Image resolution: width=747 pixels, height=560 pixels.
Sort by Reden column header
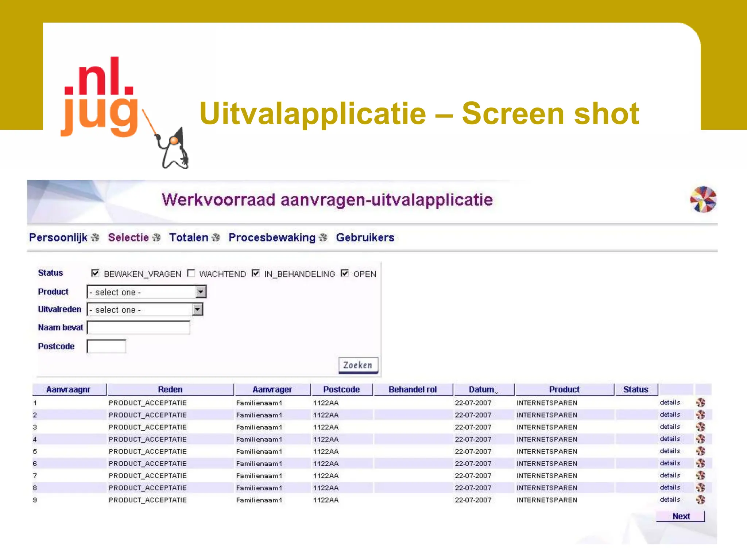point(170,389)
